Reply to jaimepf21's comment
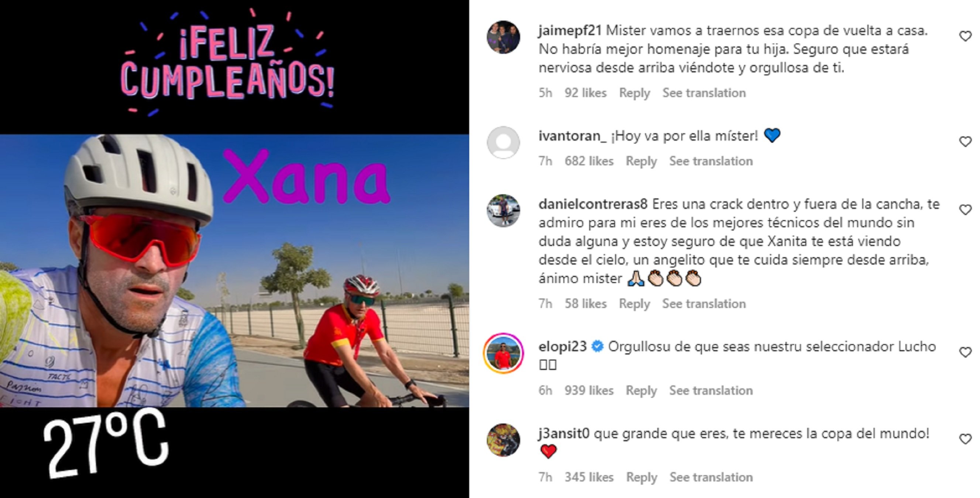The width and height of the screenshot is (980, 498). tap(634, 93)
